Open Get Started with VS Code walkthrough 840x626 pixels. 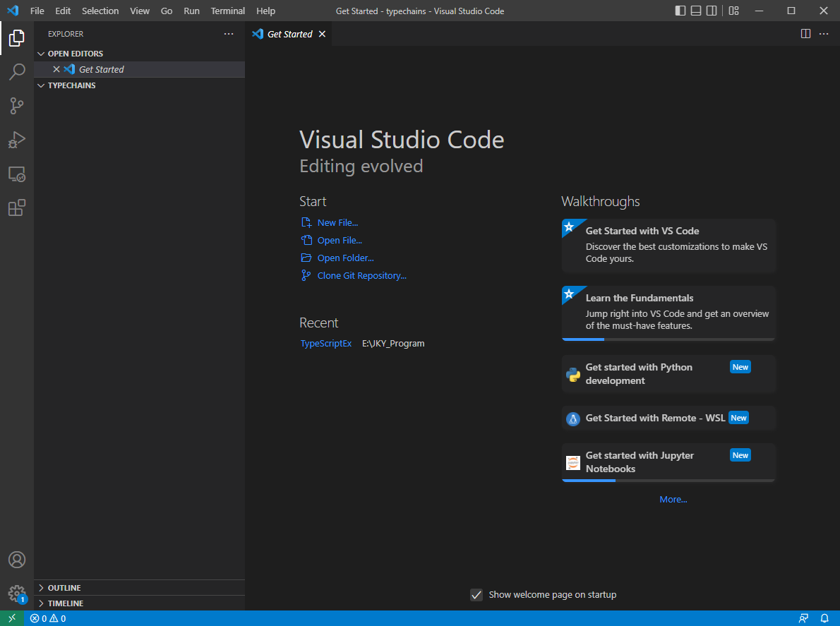pyautogui.click(x=668, y=246)
